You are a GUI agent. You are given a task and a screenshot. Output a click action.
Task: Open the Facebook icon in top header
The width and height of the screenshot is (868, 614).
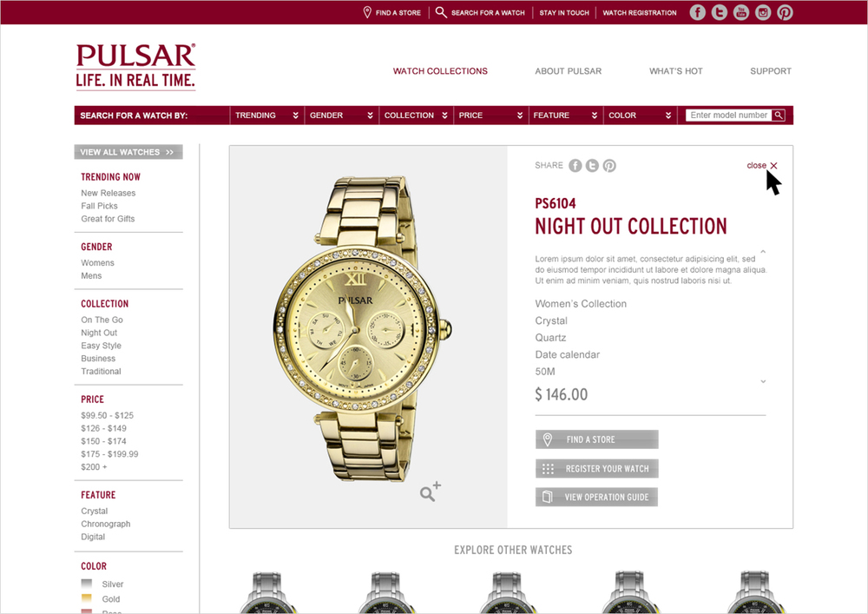697,12
